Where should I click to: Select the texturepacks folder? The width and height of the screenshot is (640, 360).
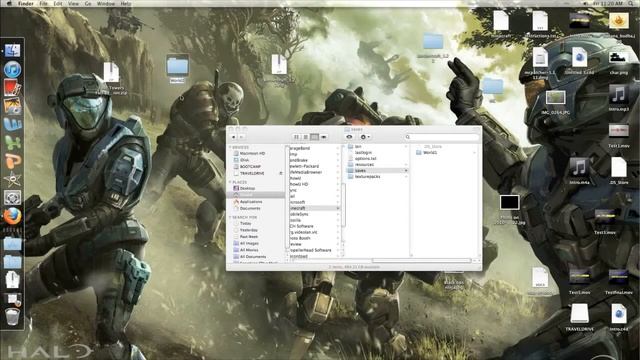[377, 177]
